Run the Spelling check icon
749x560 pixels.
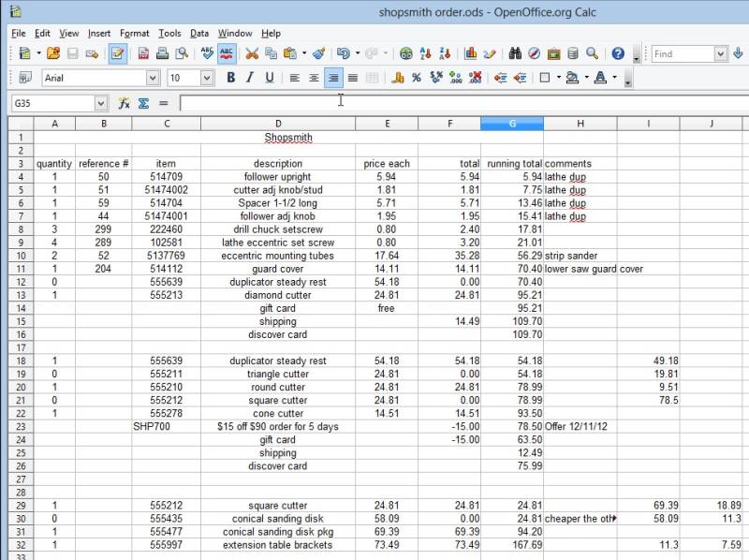tap(207, 53)
